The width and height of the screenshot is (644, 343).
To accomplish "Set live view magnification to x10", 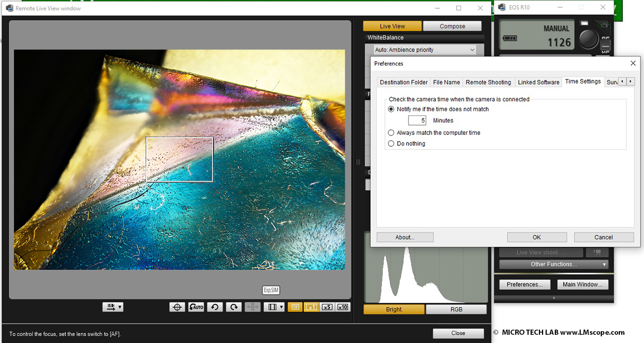I will 343,307.
